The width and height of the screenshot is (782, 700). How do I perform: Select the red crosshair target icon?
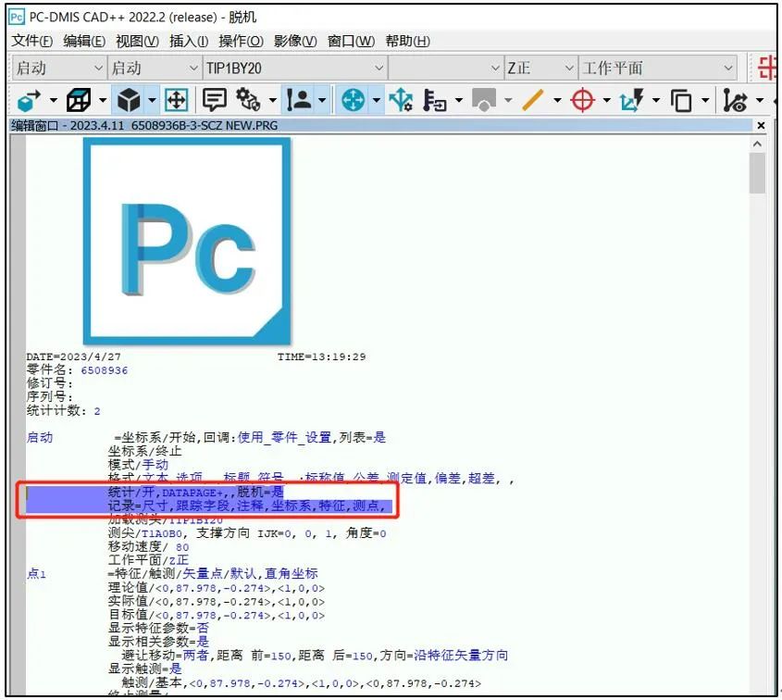(582, 100)
